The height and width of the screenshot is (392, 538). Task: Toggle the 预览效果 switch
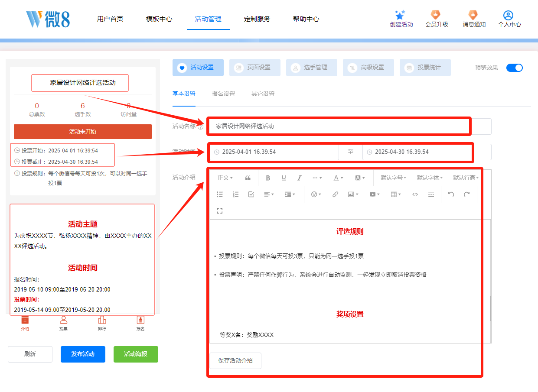coord(515,68)
